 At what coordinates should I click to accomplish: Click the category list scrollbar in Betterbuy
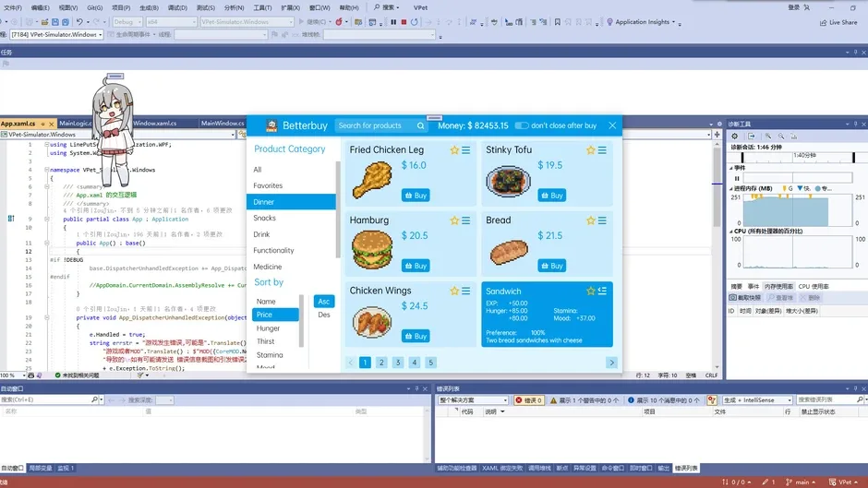(x=338, y=210)
